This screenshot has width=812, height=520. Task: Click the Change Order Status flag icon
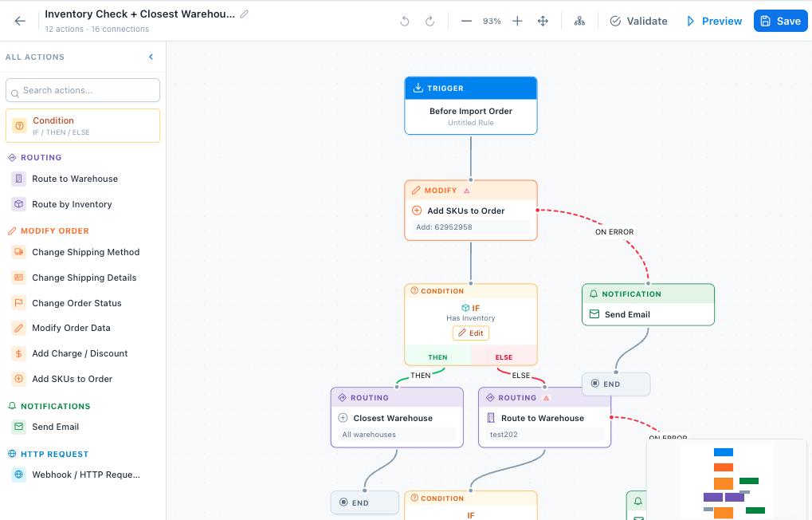tap(18, 303)
